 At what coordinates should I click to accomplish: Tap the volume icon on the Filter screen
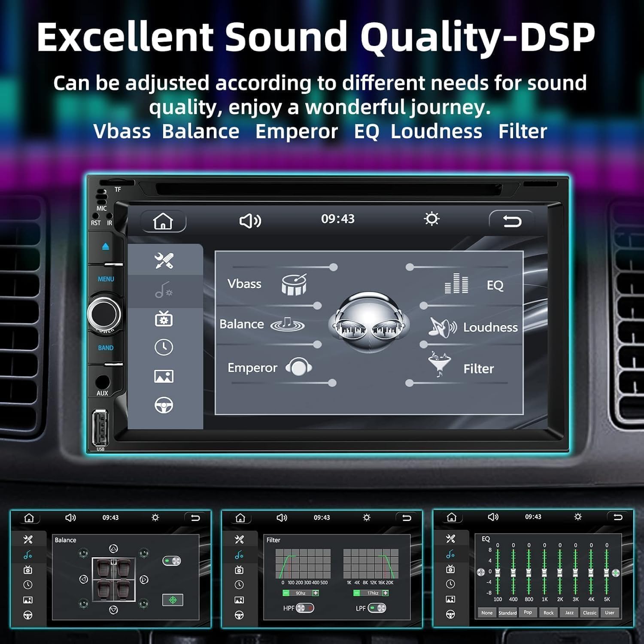click(282, 518)
